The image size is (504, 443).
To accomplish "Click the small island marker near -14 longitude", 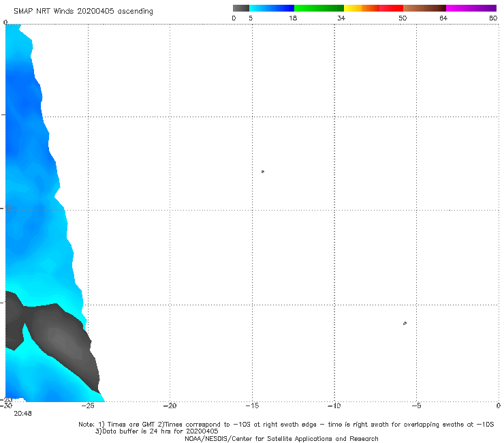I will tap(263, 172).
